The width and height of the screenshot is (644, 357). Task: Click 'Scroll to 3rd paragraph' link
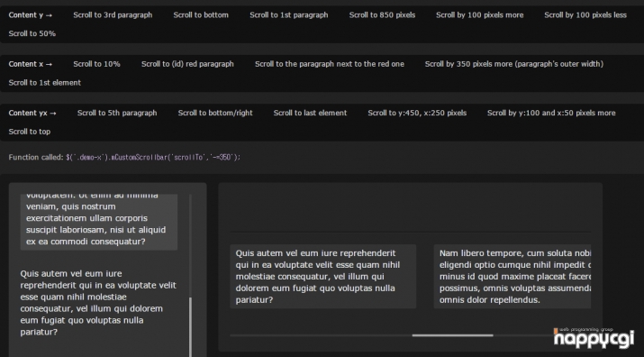click(x=113, y=15)
